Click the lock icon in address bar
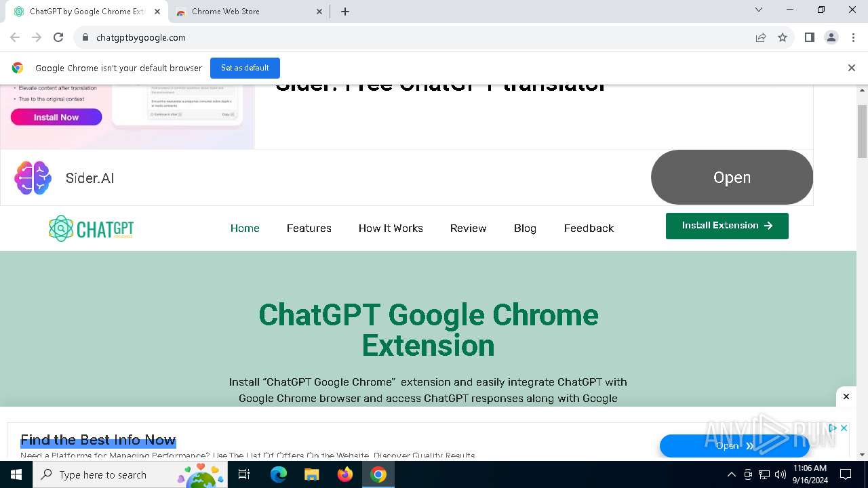The width and height of the screenshot is (868, 488). pyautogui.click(x=85, y=37)
